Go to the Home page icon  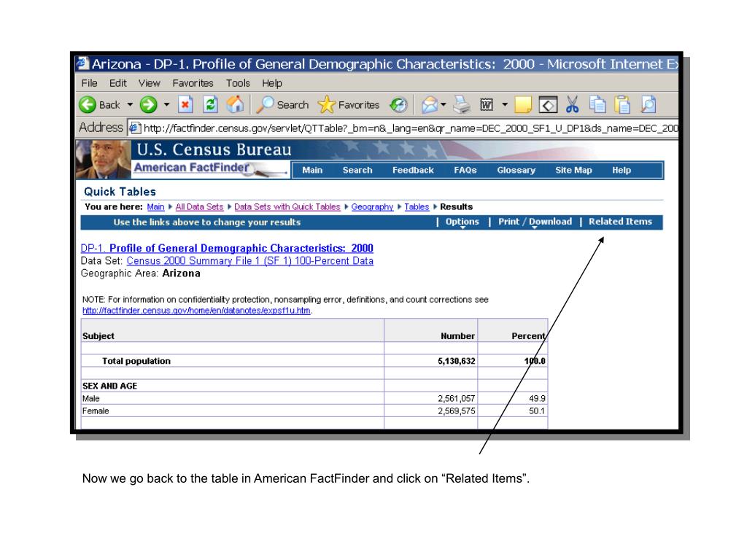tap(234, 105)
